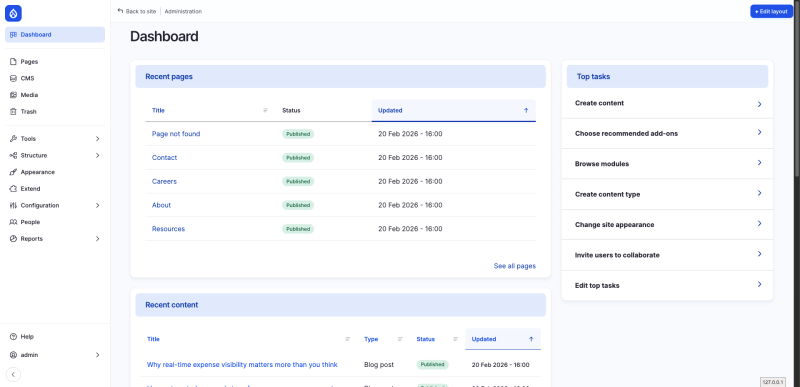This screenshot has height=387, width=800.
Task: Click the Dashboard grid icon in sidebar
Action: [x=13, y=35]
